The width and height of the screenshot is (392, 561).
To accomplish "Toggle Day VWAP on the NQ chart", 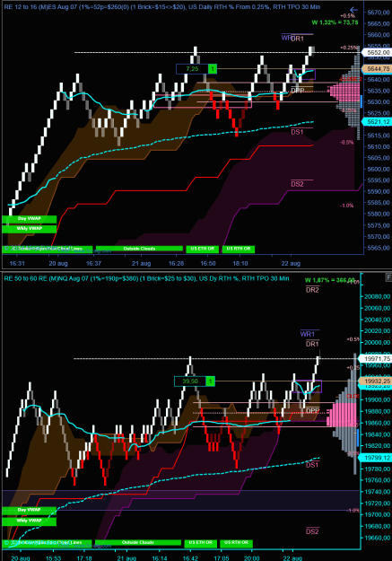I will click(30, 510).
